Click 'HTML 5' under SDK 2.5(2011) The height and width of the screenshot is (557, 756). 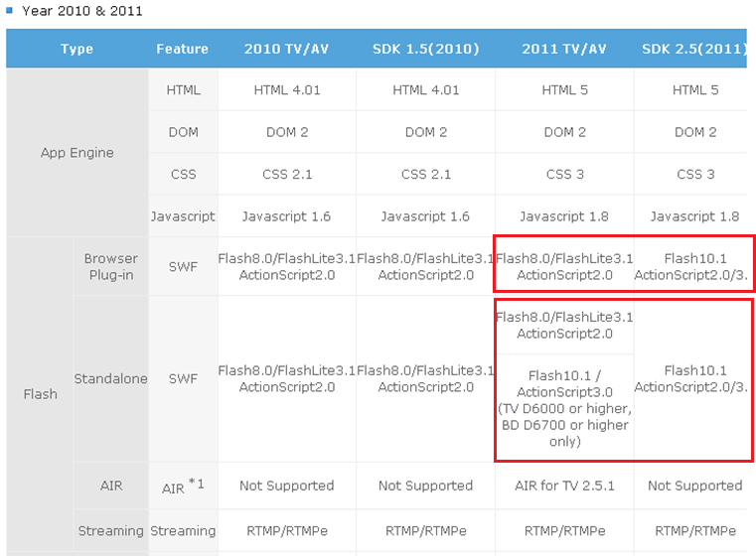click(695, 90)
